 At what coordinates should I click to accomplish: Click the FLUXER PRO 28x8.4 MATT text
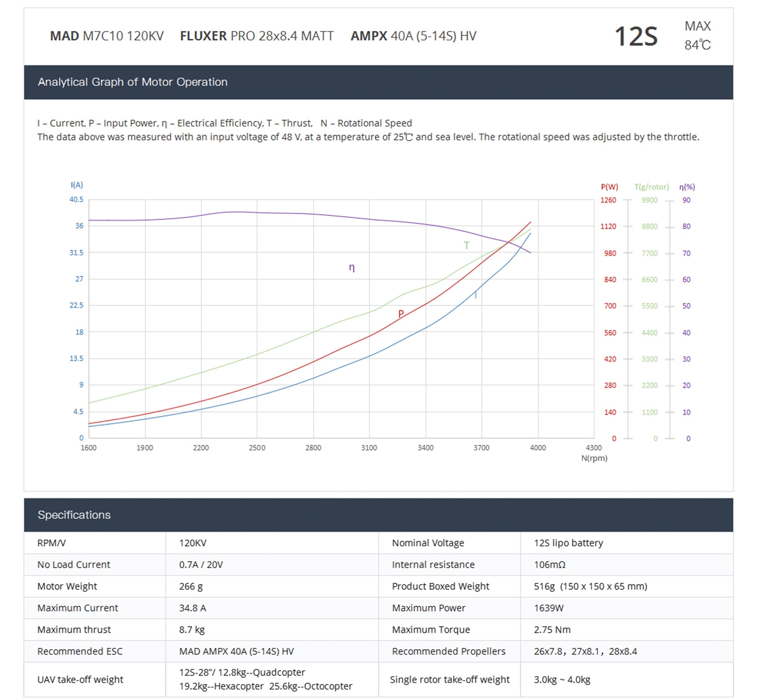pos(257,36)
